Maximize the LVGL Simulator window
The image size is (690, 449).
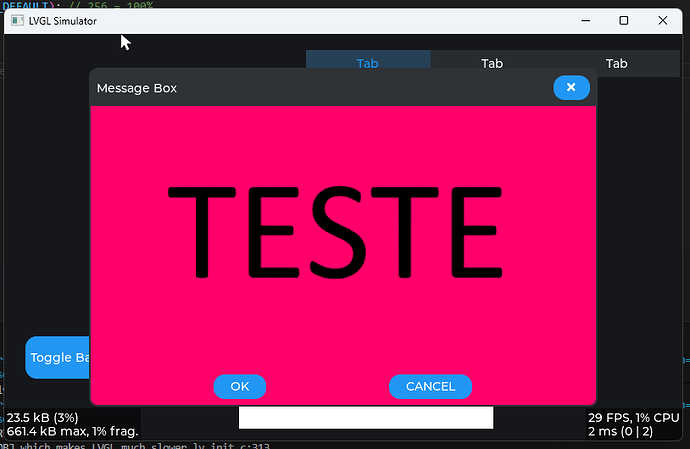[624, 21]
